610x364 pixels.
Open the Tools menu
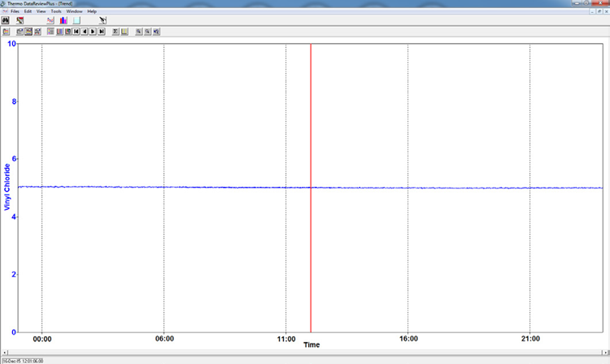[x=56, y=11]
